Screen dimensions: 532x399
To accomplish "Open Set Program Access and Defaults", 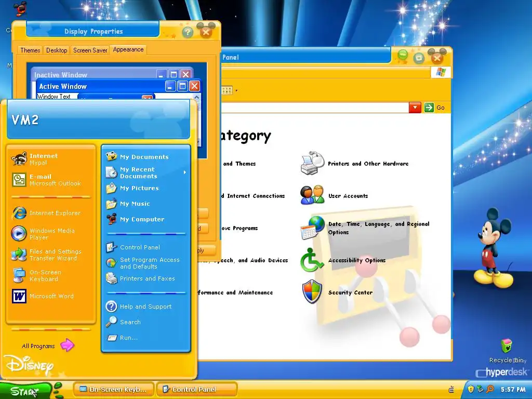I will [146, 263].
